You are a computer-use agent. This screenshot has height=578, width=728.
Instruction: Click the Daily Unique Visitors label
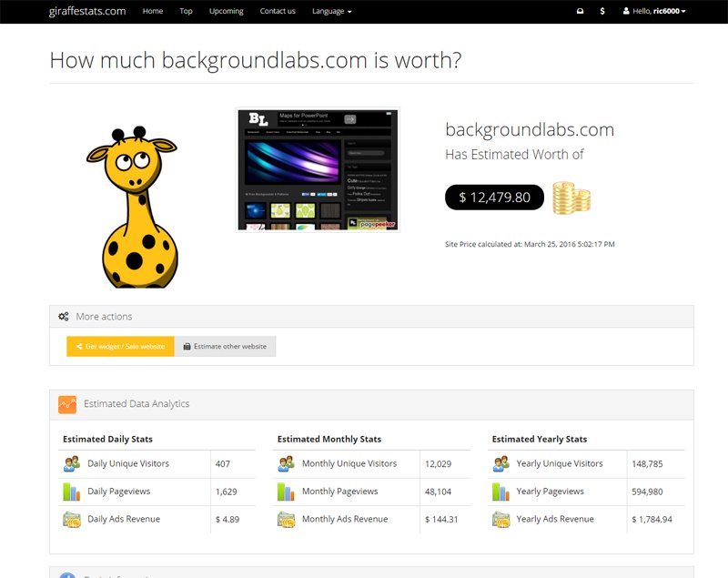point(128,464)
